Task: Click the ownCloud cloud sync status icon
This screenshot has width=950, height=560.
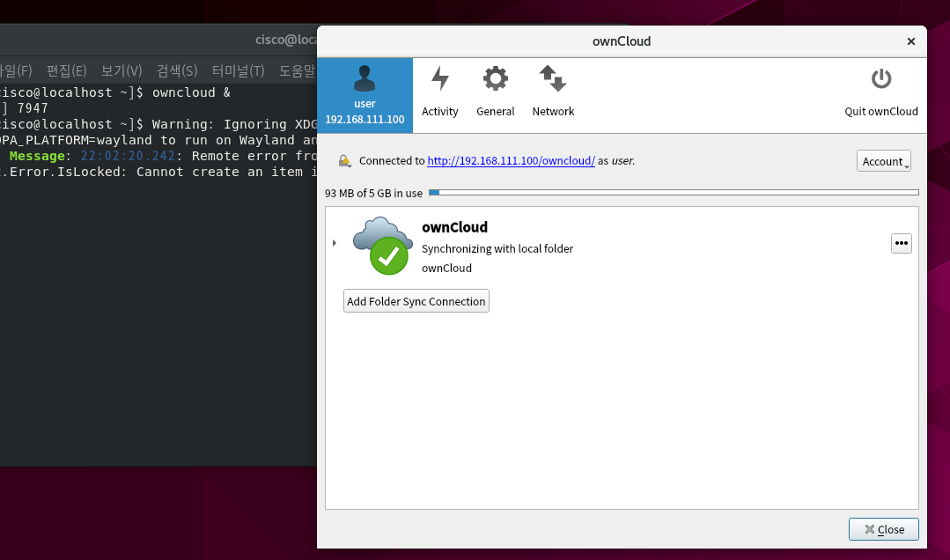Action: tap(382, 246)
